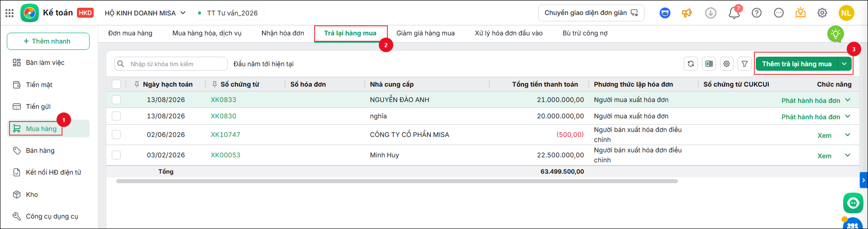Click the download arrow icon in header
868x229 pixels.
click(711, 13)
